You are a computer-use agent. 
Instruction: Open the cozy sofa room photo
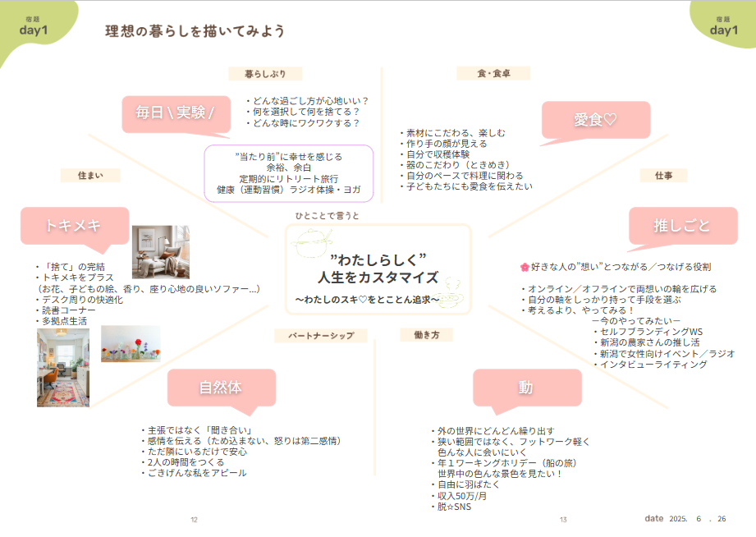point(160,252)
